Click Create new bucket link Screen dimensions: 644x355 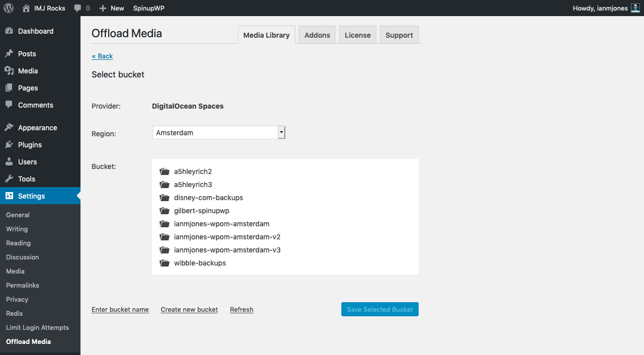[x=189, y=309]
